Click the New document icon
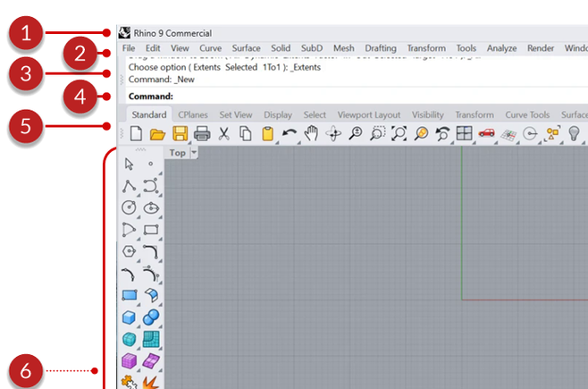Image resolution: width=588 pixels, height=389 pixels. point(136,133)
